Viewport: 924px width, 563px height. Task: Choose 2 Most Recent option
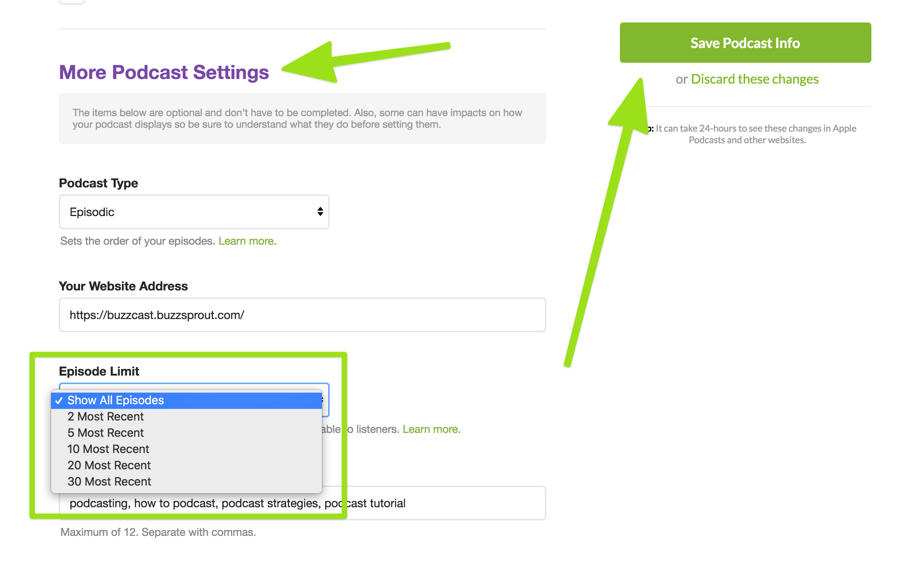pyautogui.click(x=105, y=417)
